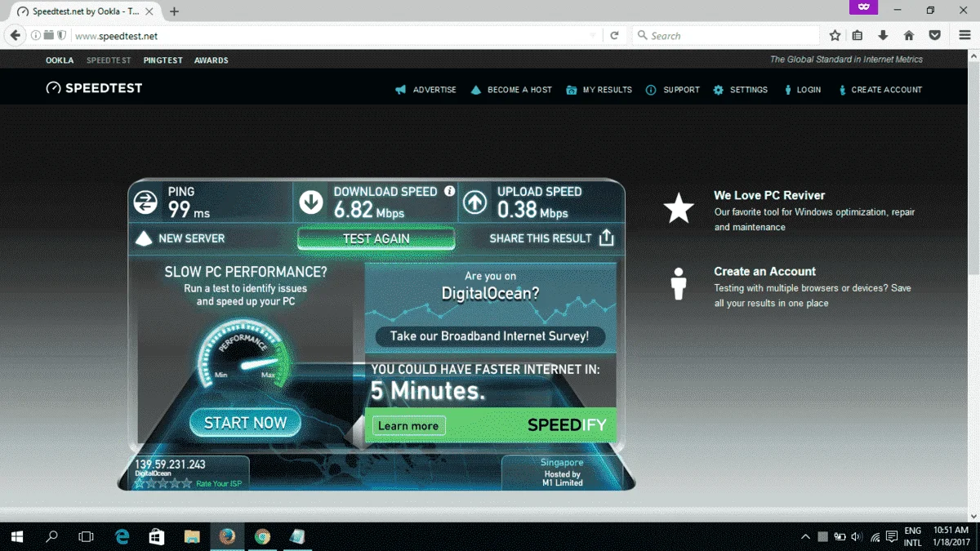Screen dimensions: 980x551
Task: Click the share result upload icon
Action: [606, 238]
